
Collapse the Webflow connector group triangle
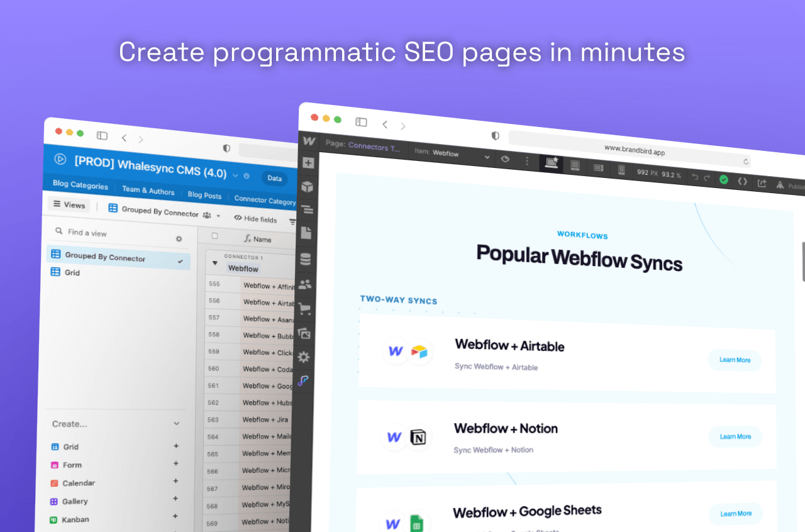tap(215, 263)
